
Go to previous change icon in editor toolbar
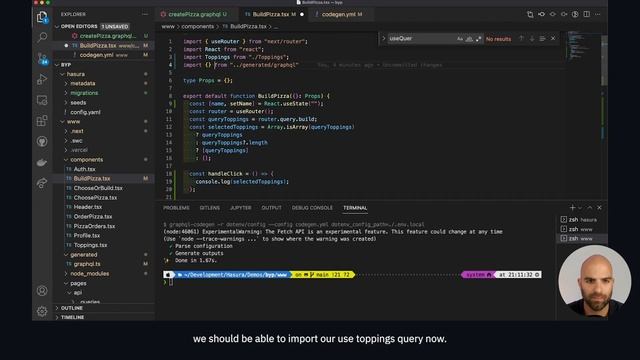(x=542, y=14)
